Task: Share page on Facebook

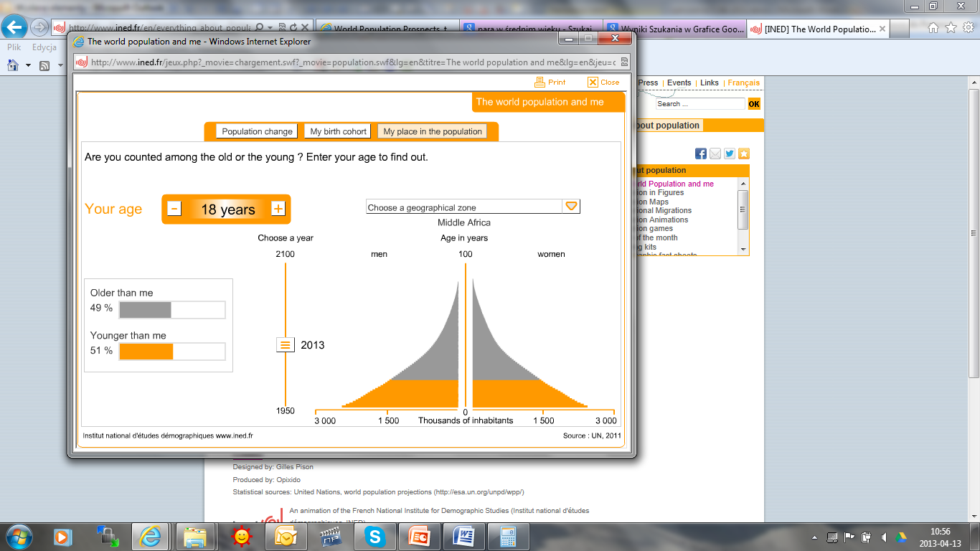Action: point(701,154)
